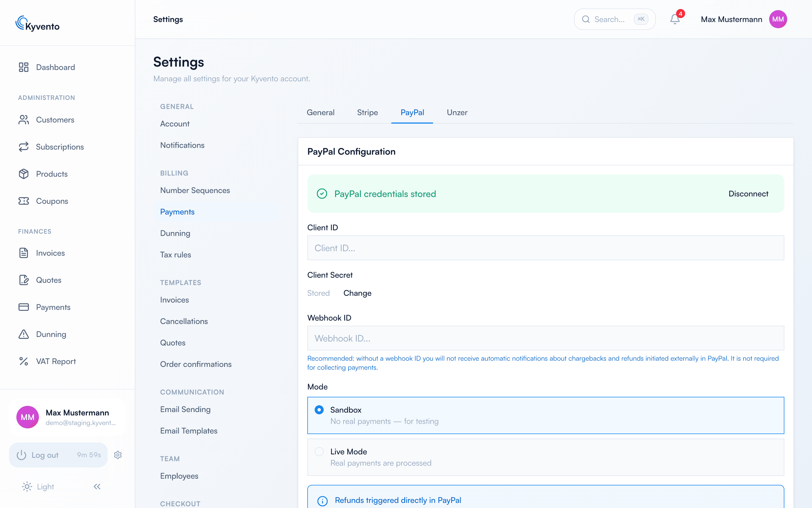
Task: Click the search magnifier icon
Action: tap(586, 19)
